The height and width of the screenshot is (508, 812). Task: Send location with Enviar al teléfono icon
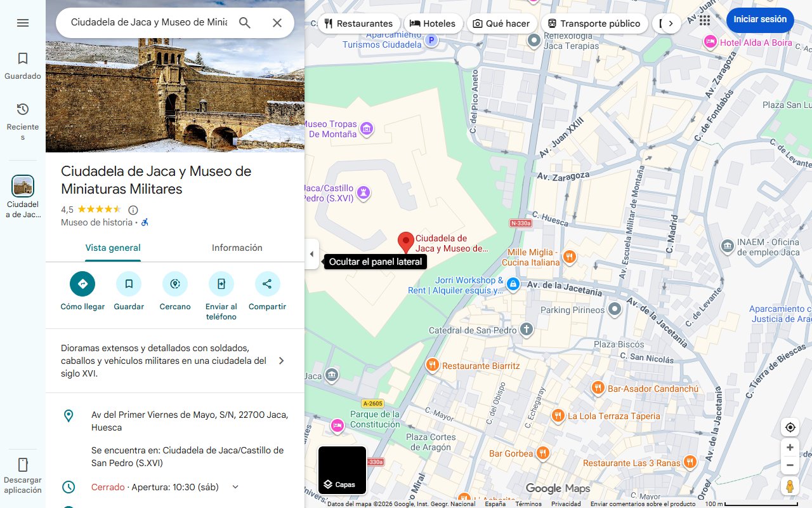coord(221,284)
